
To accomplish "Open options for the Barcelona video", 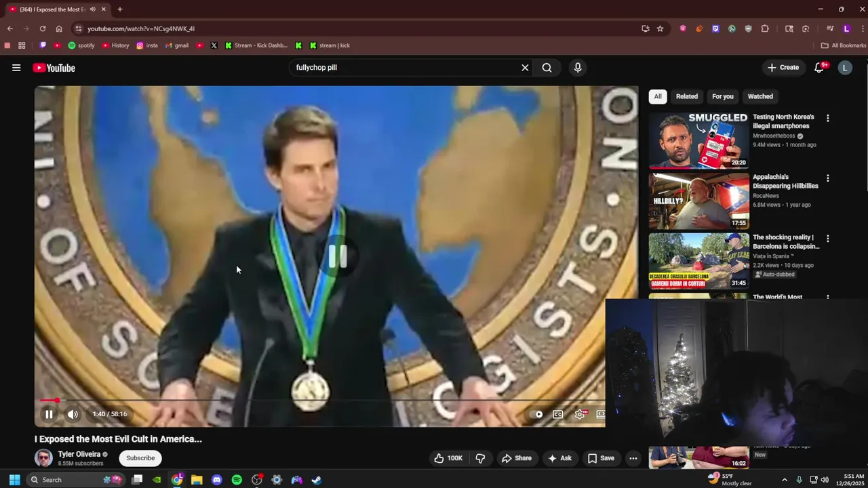I will 827,239.
